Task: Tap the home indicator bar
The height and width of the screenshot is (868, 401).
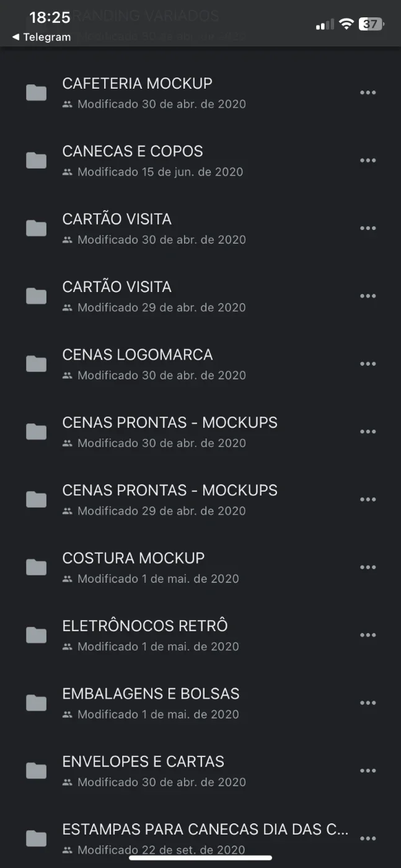Action: 200,858
